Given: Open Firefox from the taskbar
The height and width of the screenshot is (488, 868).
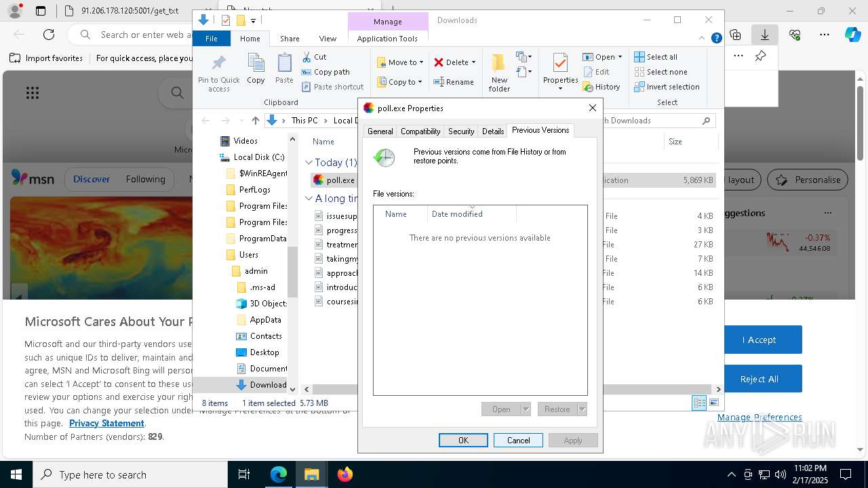Looking at the screenshot, I should 345,474.
